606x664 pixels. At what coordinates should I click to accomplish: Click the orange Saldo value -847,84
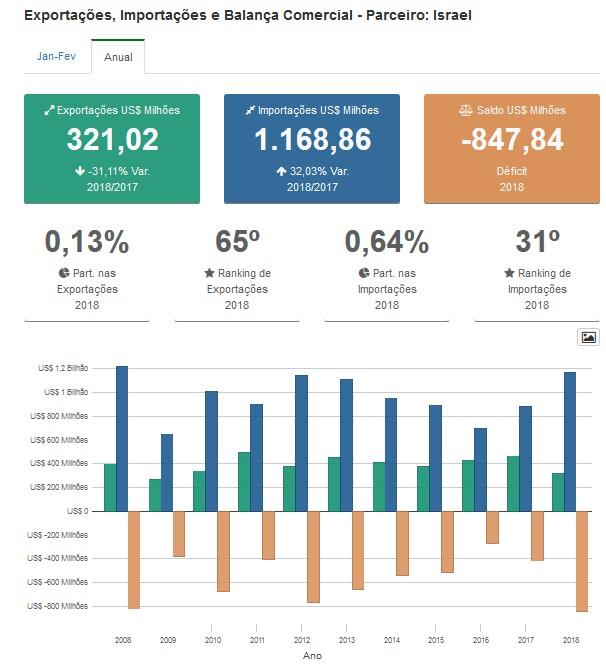(x=512, y=140)
